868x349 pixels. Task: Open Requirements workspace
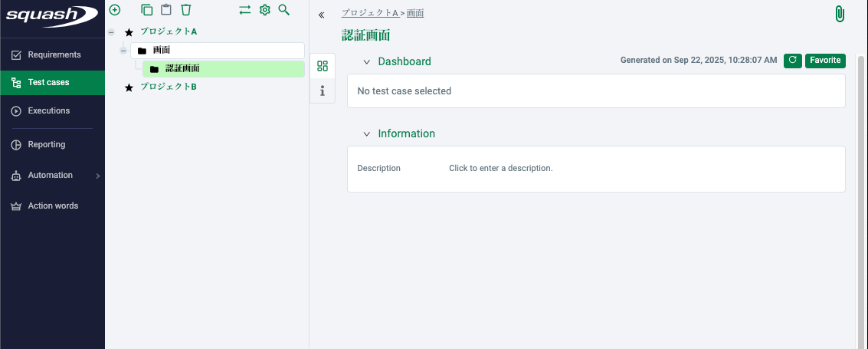click(x=53, y=55)
